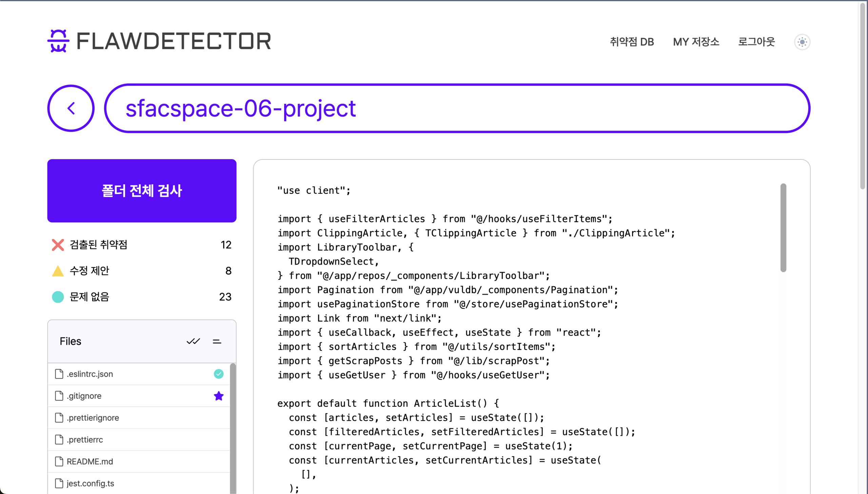Click the useFilterArticles import line
The image size is (868, 494).
coord(445,219)
